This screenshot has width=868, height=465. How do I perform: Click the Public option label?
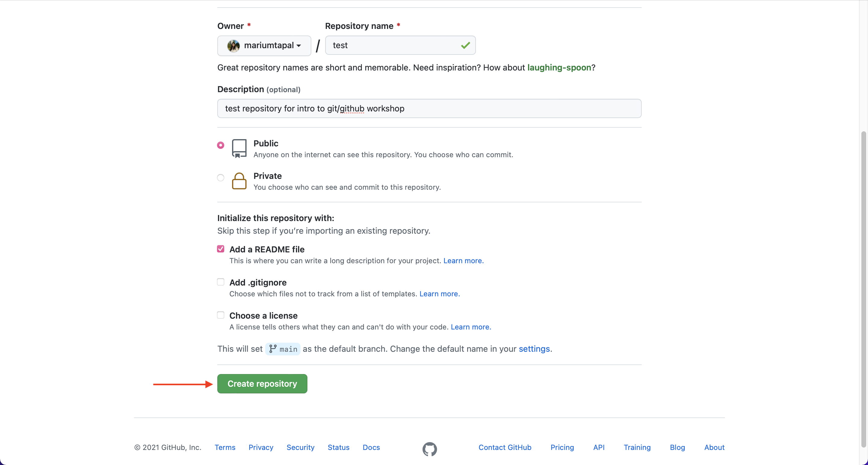point(266,143)
